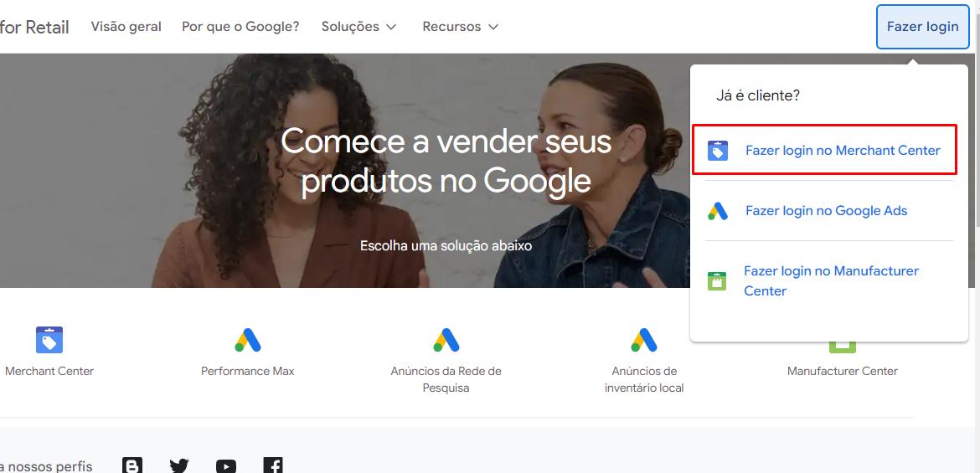
Task: Click the Manufacturer Center solution label
Action: [843, 371]
